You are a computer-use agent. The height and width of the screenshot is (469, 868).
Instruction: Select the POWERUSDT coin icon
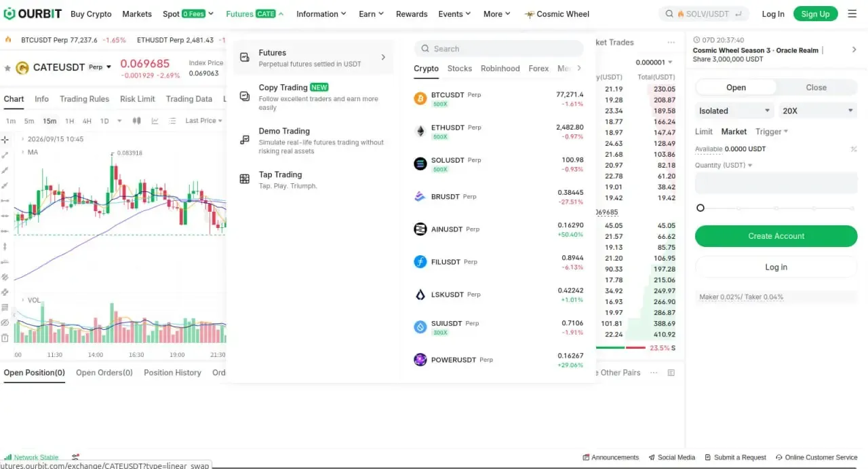click(x=420, y=360)
